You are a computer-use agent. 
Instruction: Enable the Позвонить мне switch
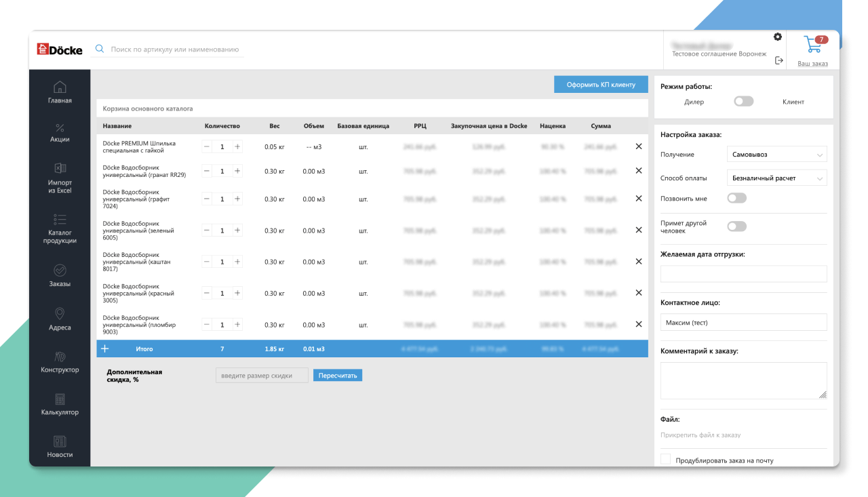[x=736, y=198]
